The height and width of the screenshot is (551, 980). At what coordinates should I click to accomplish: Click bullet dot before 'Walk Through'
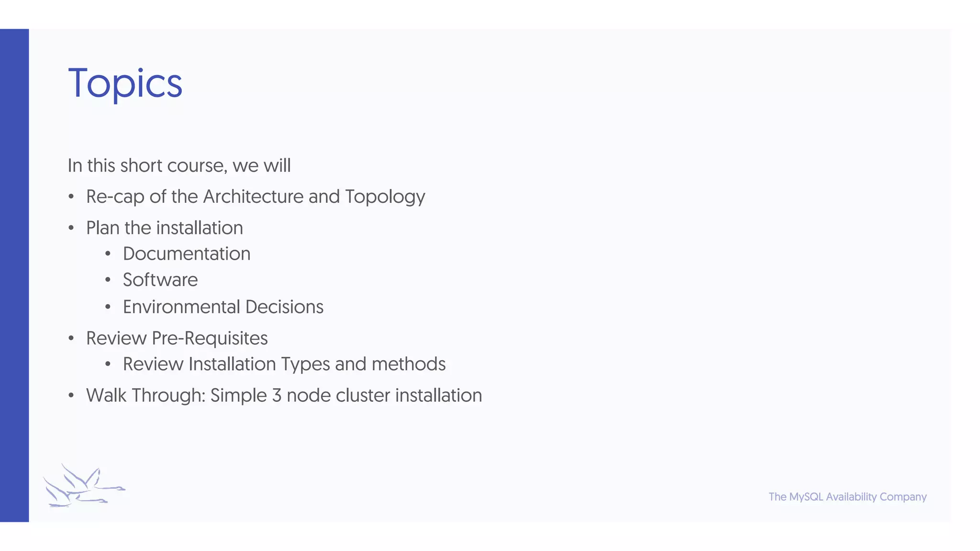pyautogui.click(x=71, y=396)
